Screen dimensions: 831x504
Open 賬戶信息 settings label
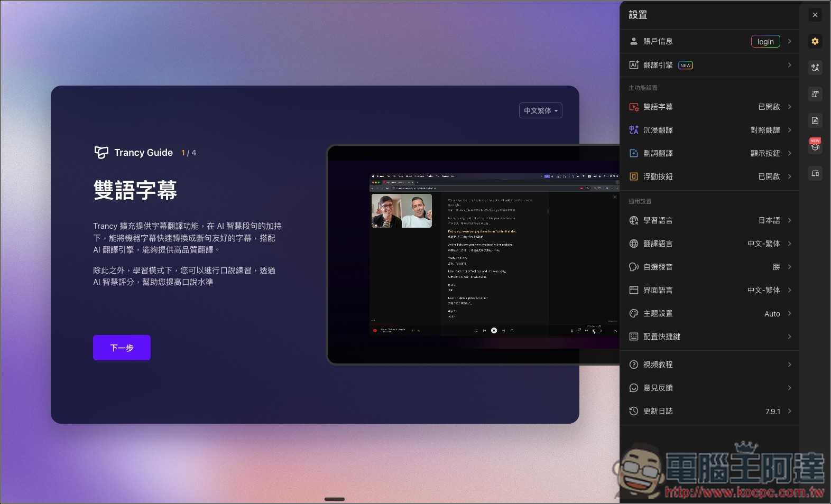(x=658, y=41)
